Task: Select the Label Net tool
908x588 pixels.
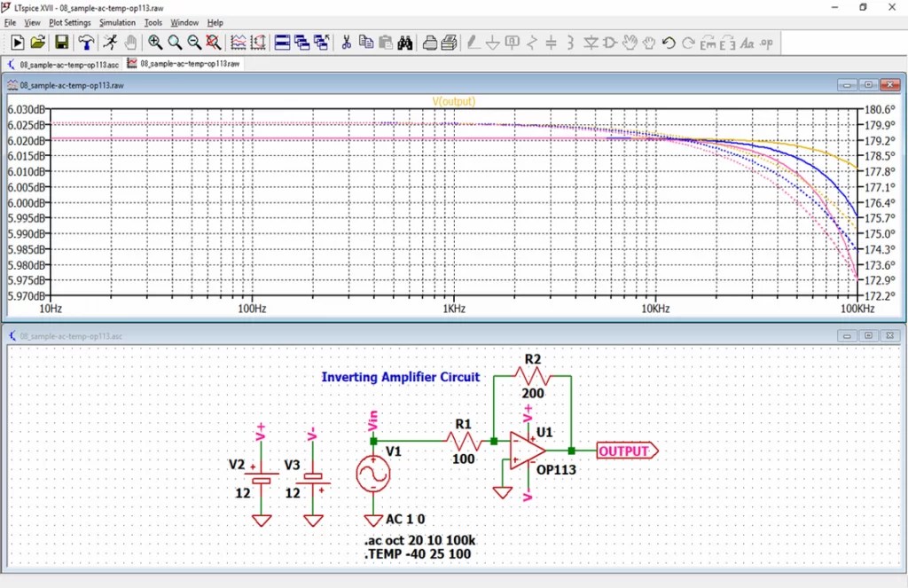Action: click(513, 43)
